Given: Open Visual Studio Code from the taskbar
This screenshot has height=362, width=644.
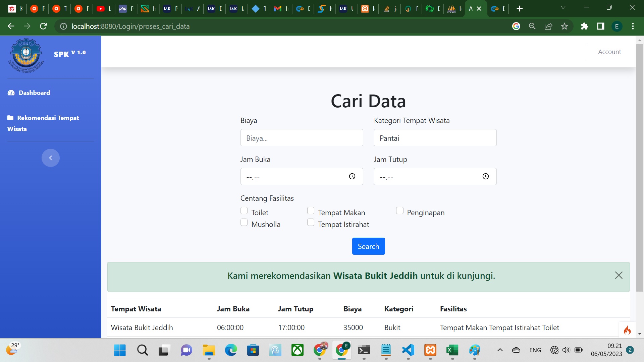Looking at the screenshot, I should click(x=408, y=350).
